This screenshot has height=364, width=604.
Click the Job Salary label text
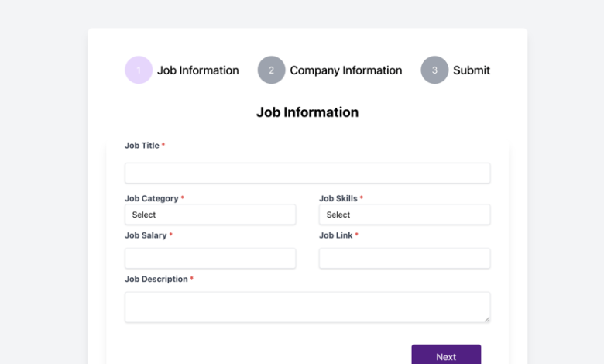click(x=146, y=235)
